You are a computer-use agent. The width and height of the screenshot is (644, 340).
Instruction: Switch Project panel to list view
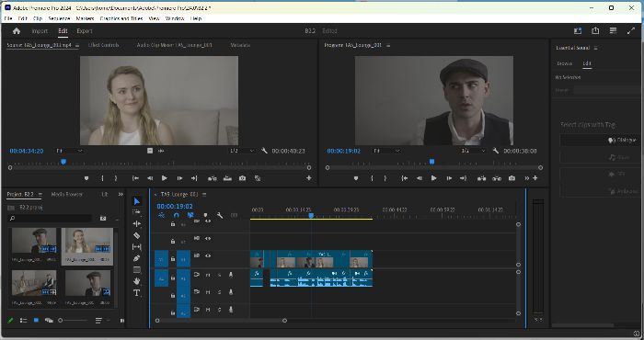(23, 321)
